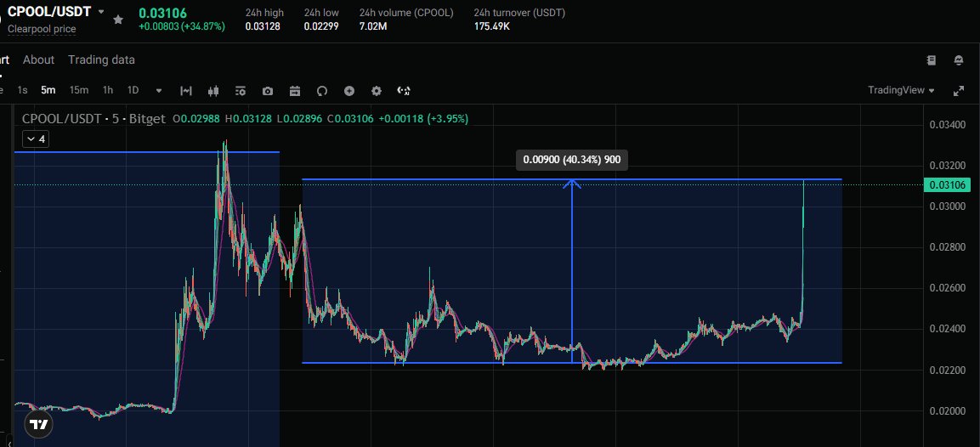The height and width of the screenshot is (447, 980).
Task: Click the CPOOL/USDT · 5 · Bitget chart title
Action: pyautogui.click(x=93, y=118)
